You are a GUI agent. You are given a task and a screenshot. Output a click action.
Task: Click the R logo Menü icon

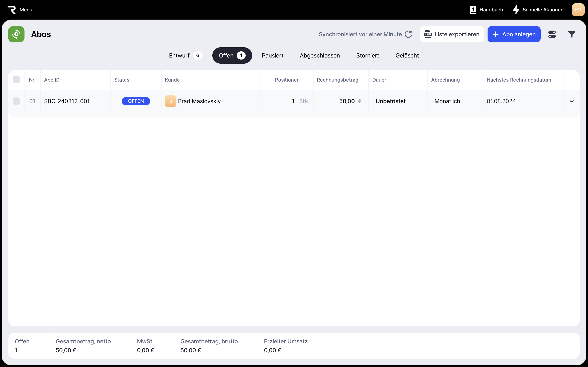pos(12,10)
